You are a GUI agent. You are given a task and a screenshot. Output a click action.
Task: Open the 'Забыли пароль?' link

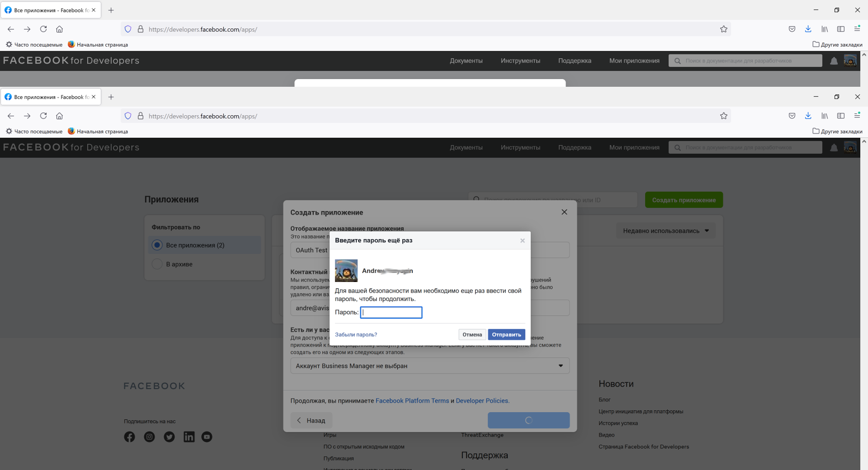tap(356, 335)
